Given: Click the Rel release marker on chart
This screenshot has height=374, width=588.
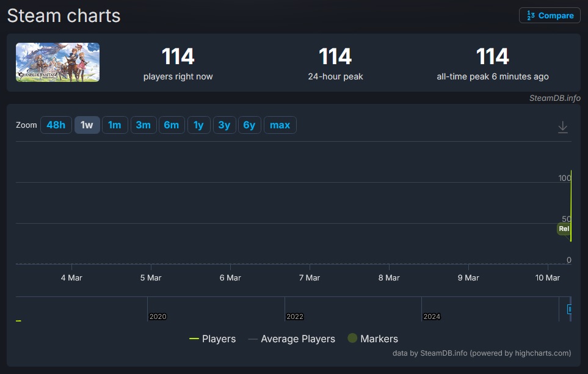Looking at the screenshot, I should (564, 229).
